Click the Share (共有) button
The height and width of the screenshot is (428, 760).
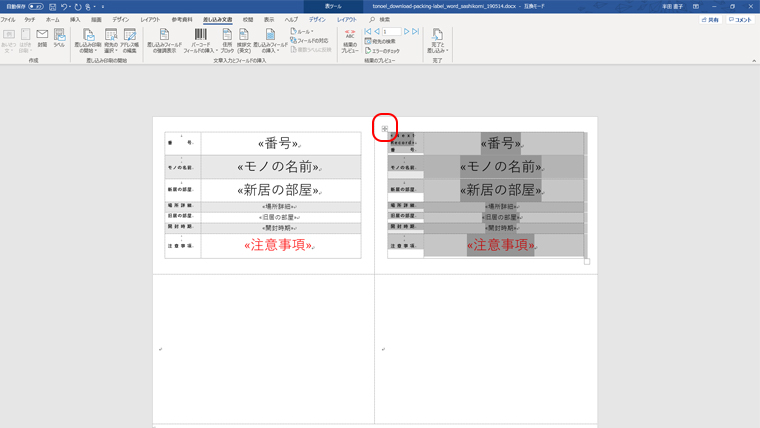710,19
